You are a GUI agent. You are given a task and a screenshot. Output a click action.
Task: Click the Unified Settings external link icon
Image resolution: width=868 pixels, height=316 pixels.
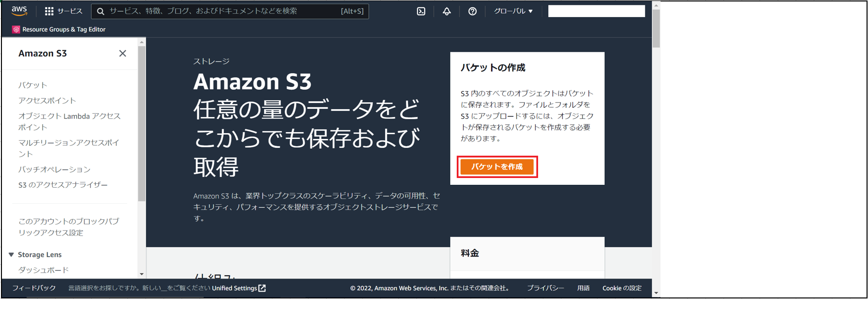[x=262, y=288]
